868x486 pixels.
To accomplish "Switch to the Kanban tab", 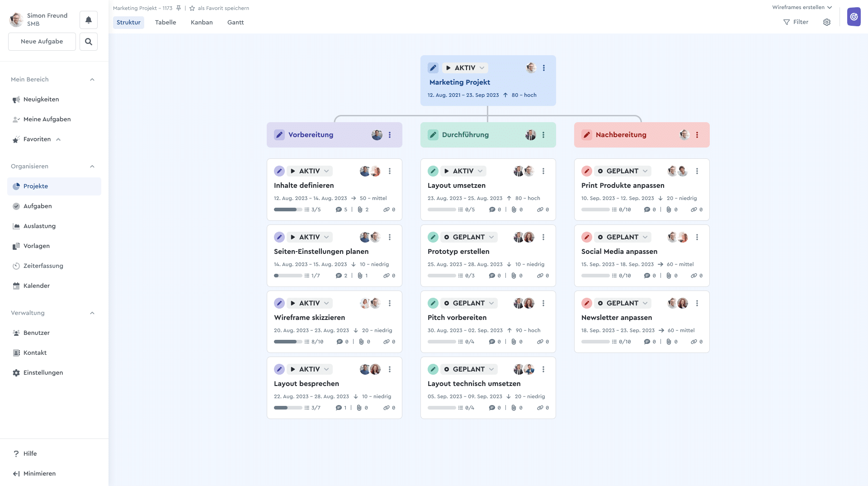I will click(x=202, y=23).
